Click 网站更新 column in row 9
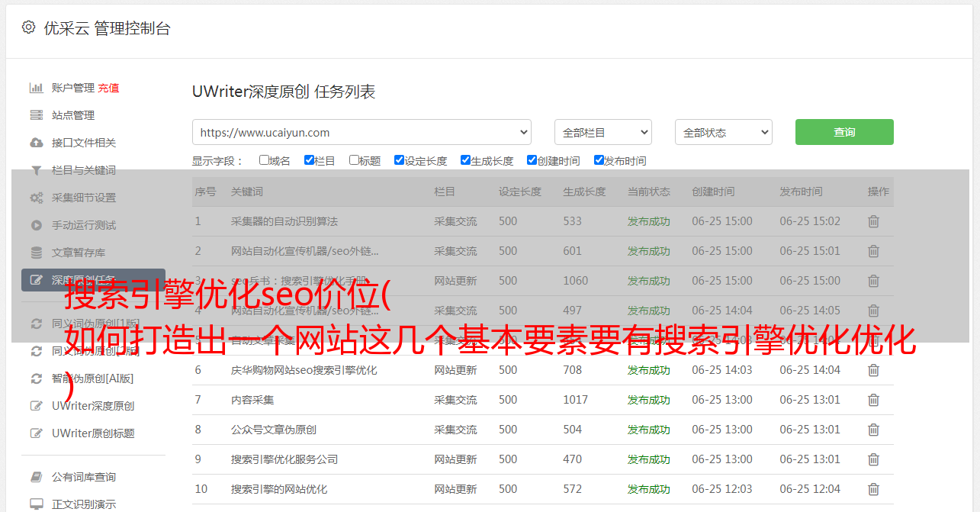This screenshot has height=512, width=980. (455, 459)
